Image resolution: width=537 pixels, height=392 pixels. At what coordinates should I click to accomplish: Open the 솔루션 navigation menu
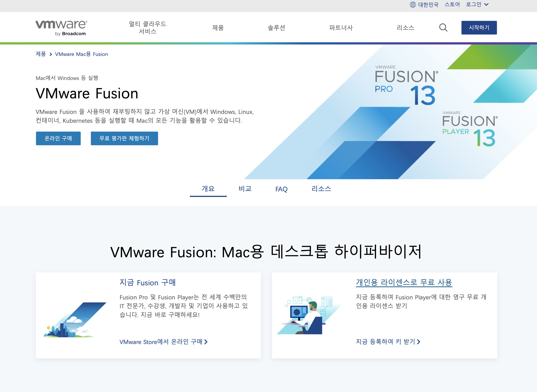tap(276, 28)
